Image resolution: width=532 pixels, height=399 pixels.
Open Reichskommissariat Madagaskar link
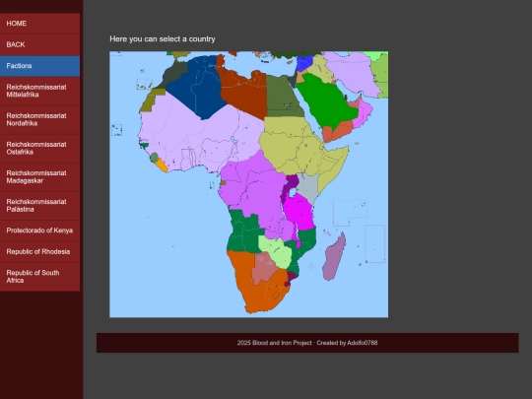tap(39, 176)
